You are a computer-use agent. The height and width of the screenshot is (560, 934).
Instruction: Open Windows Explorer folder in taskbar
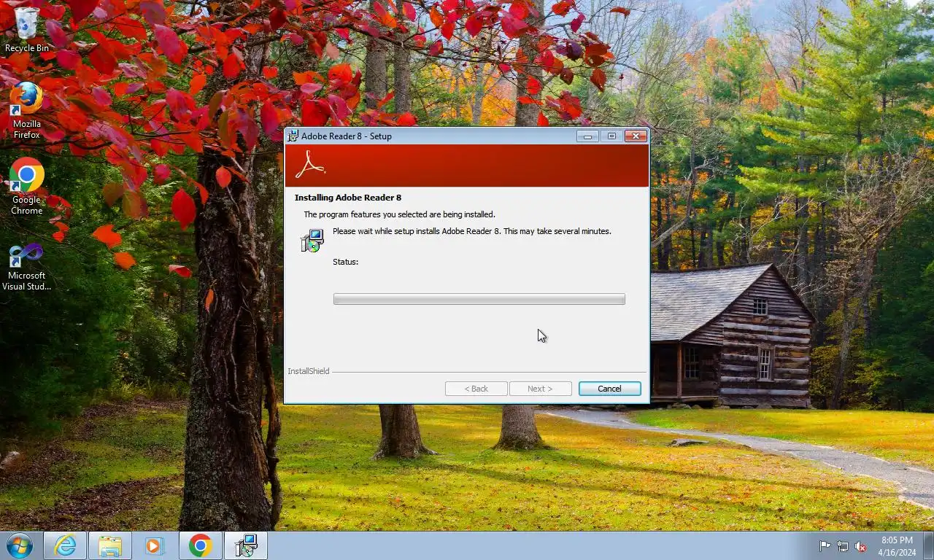pos(110,545)
